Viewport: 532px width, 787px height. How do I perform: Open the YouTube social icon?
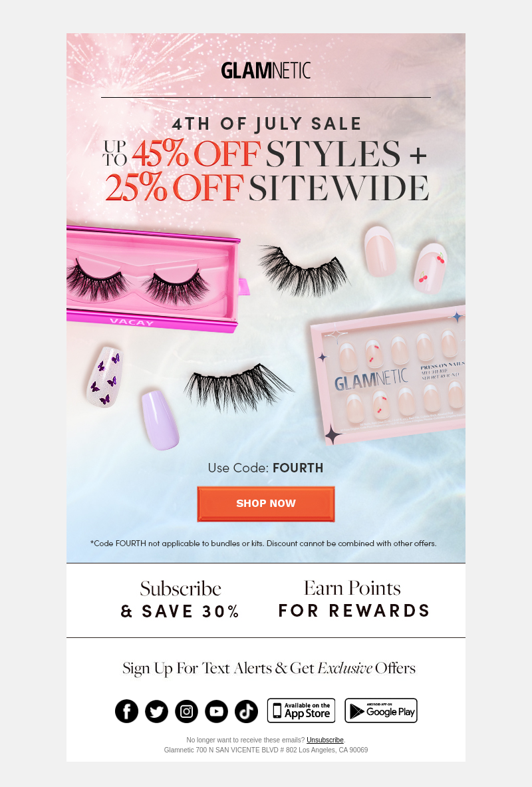pos(216,711)
